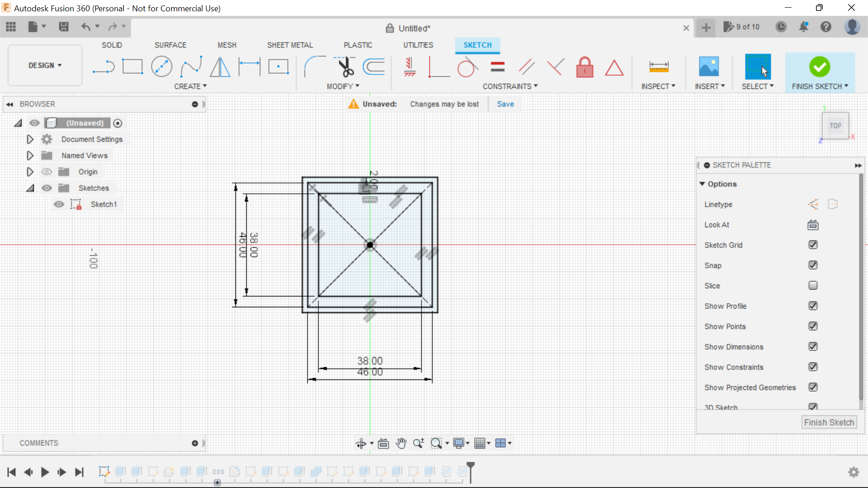
Task: Select the Fit Point Spline tool
Action: [191, 67]
